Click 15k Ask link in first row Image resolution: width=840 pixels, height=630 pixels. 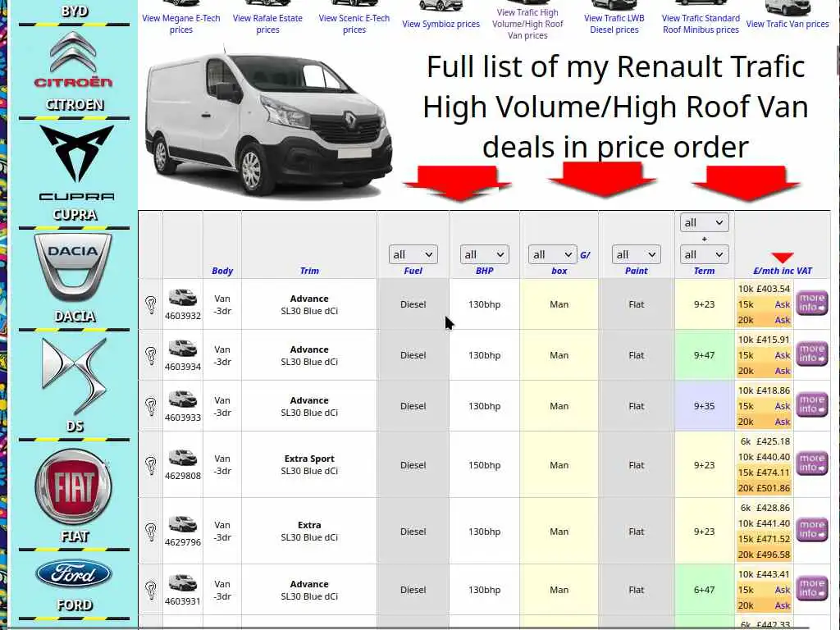point(782,304)
